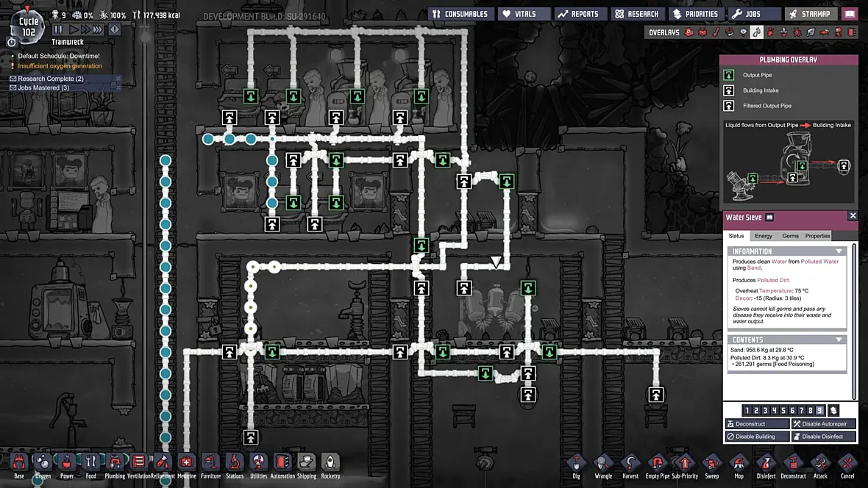Set game to fastest speed
Image resolution: width=868 pixels, height=488 pixels.
[x=97, y=29]
